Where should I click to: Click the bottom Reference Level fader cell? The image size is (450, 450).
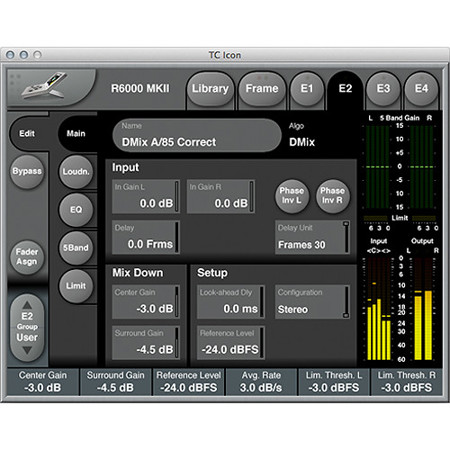pos(189,382)
